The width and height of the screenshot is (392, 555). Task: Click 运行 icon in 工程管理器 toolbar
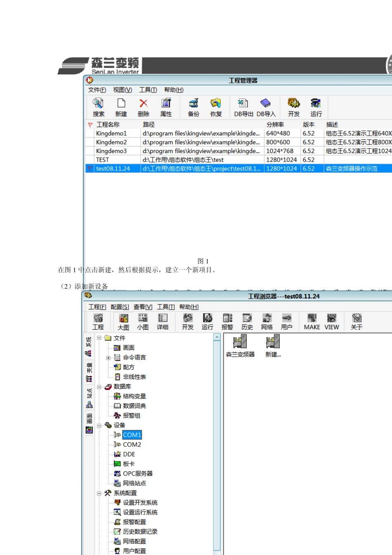(316, 107)
